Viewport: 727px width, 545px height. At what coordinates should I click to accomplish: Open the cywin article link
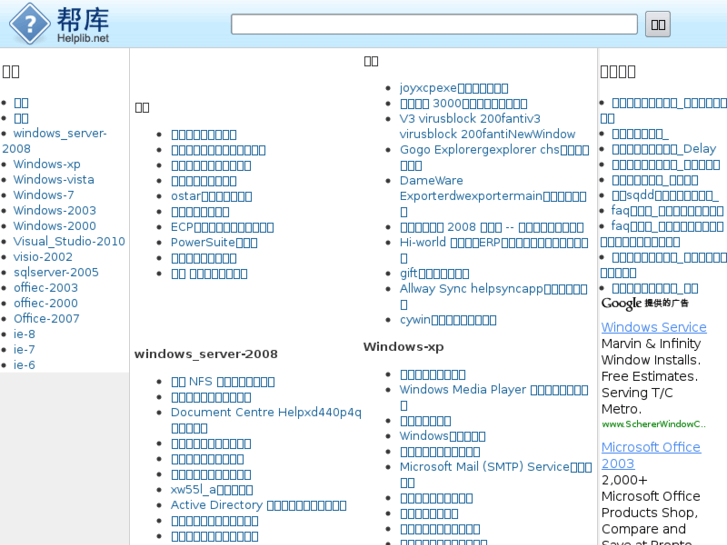[x=448, y=320]
